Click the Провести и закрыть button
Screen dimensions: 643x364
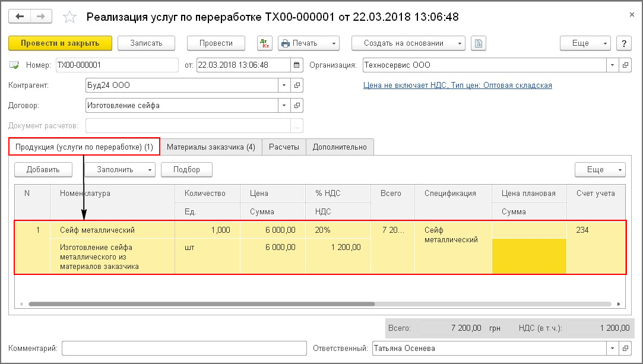point(60,43)
